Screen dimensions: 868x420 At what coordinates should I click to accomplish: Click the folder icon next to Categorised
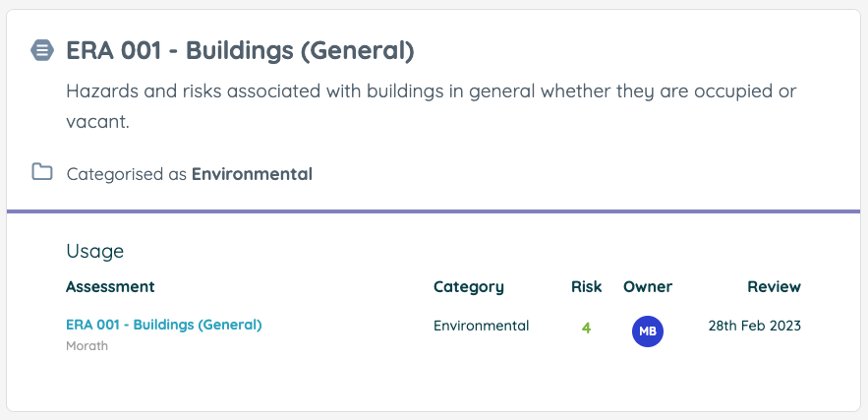pos(42,172)
